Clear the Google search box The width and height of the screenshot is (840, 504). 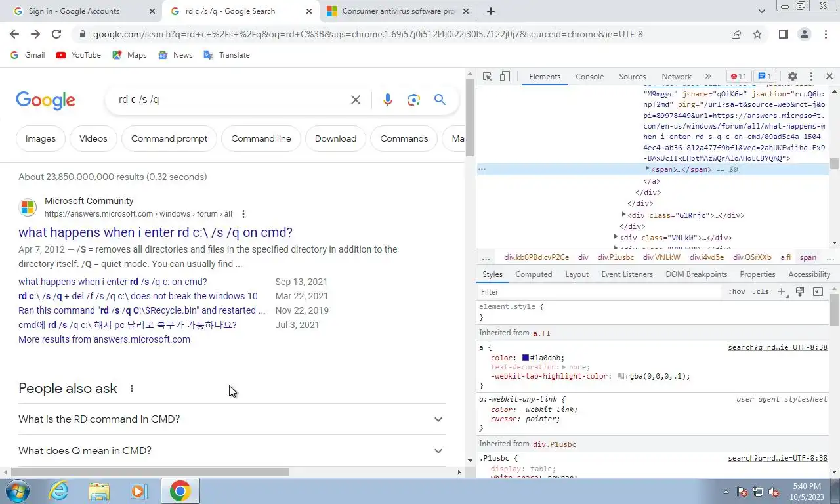tap(355, 100)
